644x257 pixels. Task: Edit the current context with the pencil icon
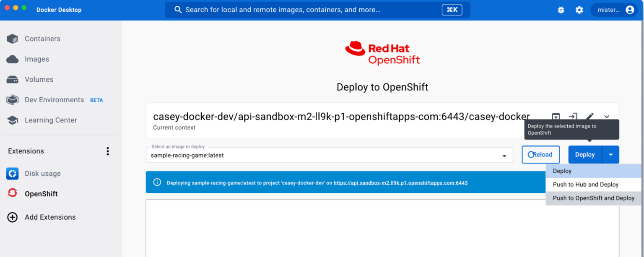coord(590,117)
